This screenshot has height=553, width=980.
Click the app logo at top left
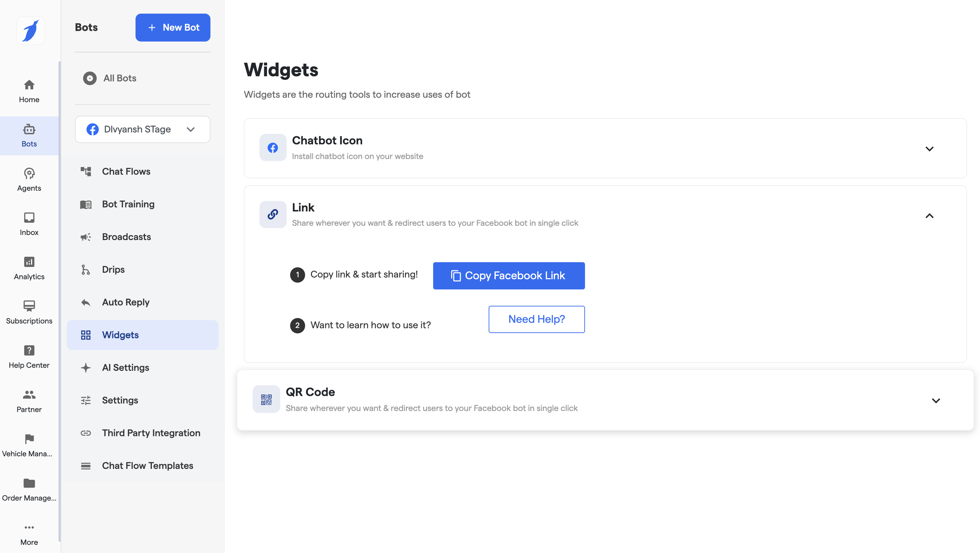[30, 30]
